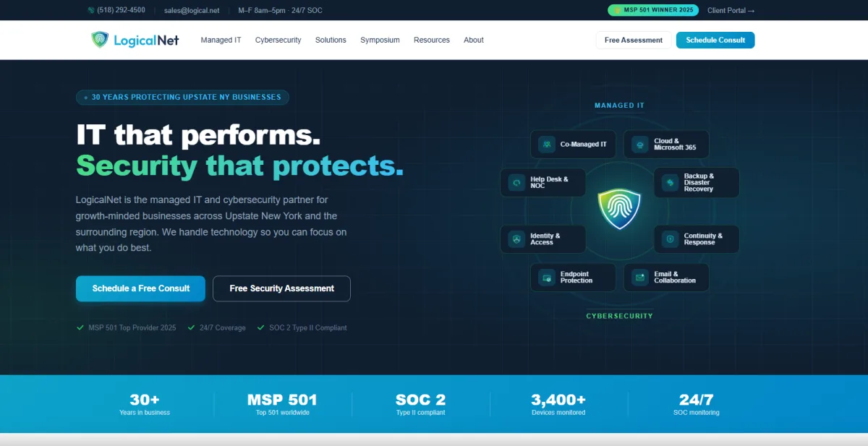Click the Email & Collaboration icon
The height and width of the screenshot is (446, 868).
pyautogui.click(x=640, y=277)
